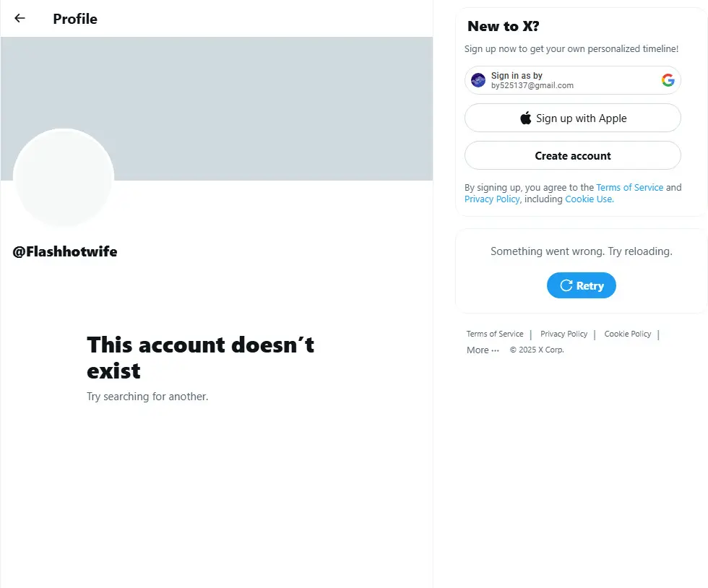Click the empty profile avatar placeholder

[64, 178]
